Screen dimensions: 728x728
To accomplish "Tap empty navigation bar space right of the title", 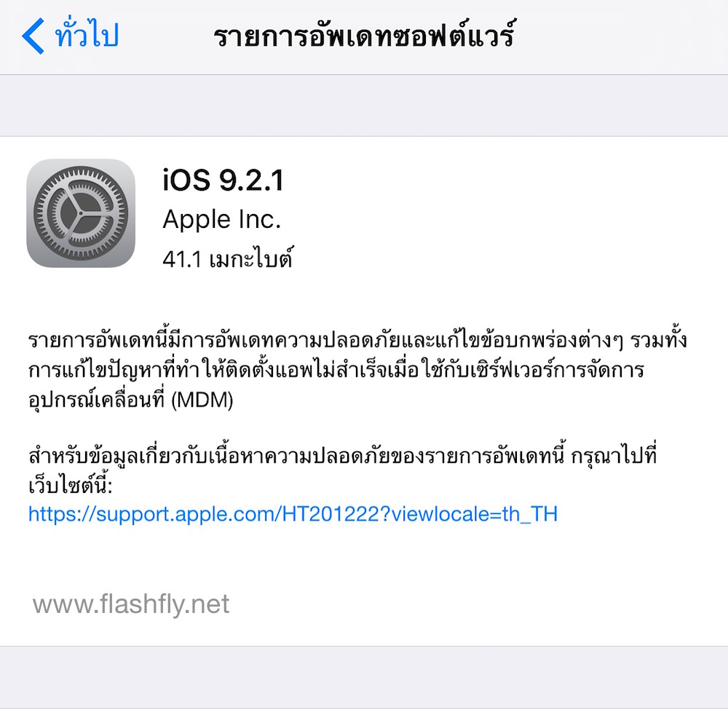I will (622, 36).
